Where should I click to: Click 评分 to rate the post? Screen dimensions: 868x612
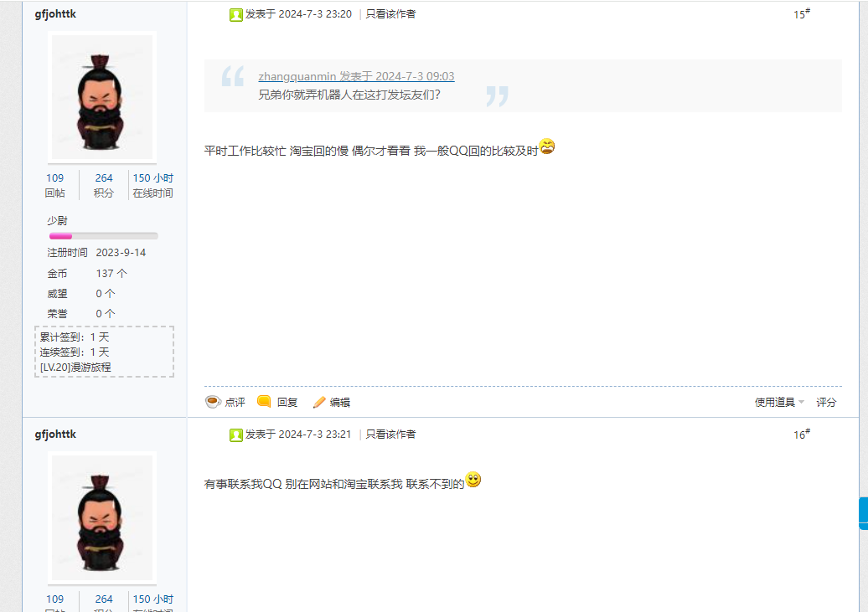point(826,403)
